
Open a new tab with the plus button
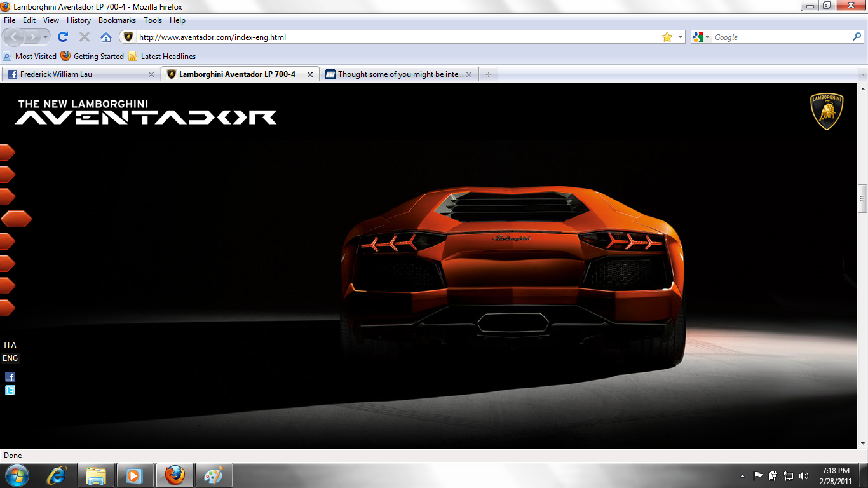[488, 74]
